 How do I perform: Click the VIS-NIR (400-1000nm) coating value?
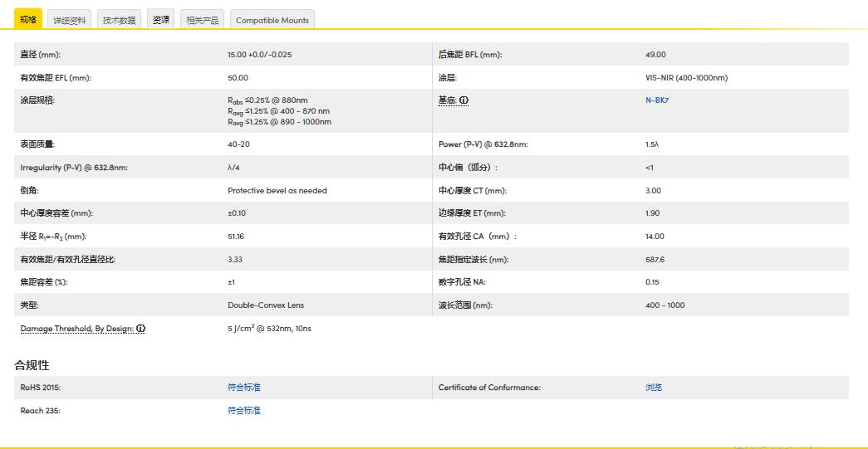[686, 78]
